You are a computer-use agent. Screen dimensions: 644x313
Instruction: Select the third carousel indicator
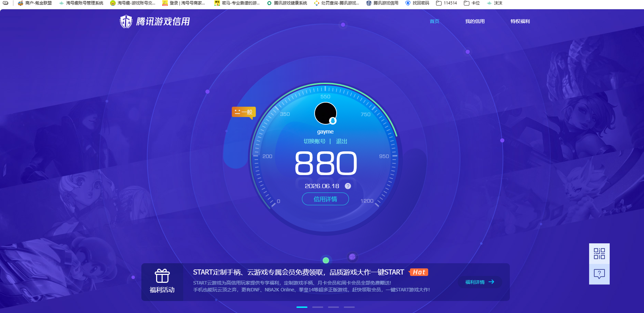click(333, 307)
